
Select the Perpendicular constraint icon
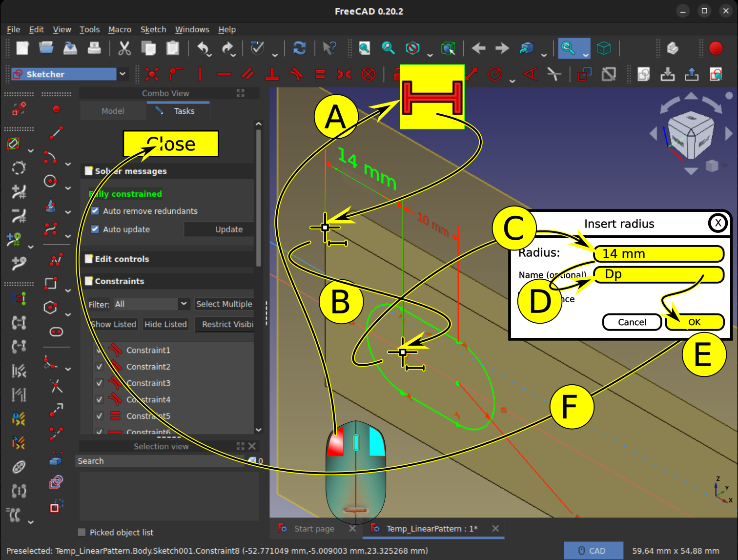click(x=272, y=74)
